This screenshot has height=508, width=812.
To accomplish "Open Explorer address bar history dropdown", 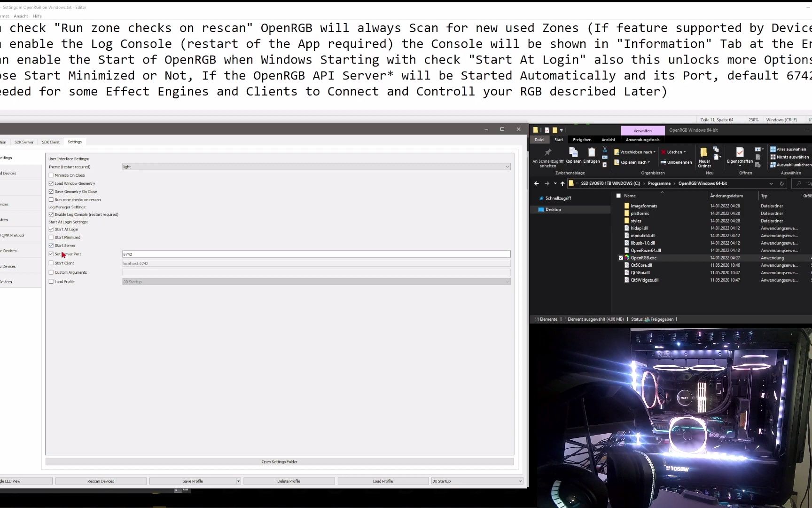I will [771, 183].
